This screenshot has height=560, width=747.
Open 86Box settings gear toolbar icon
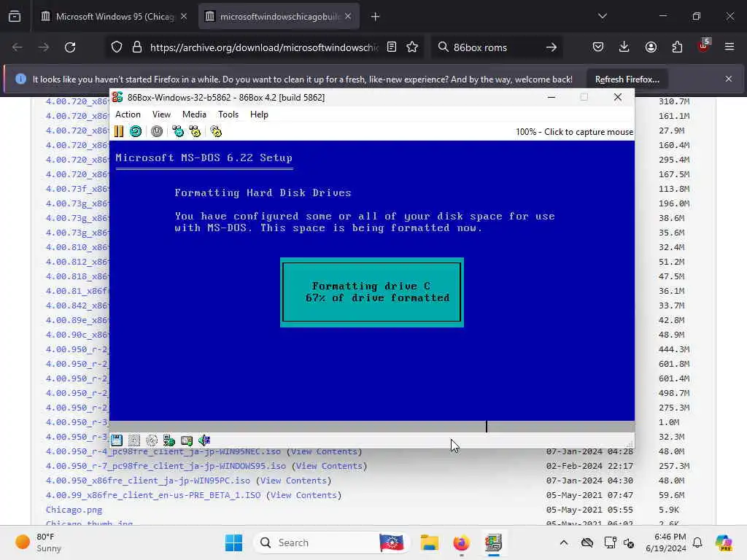[x=216, y=131]
